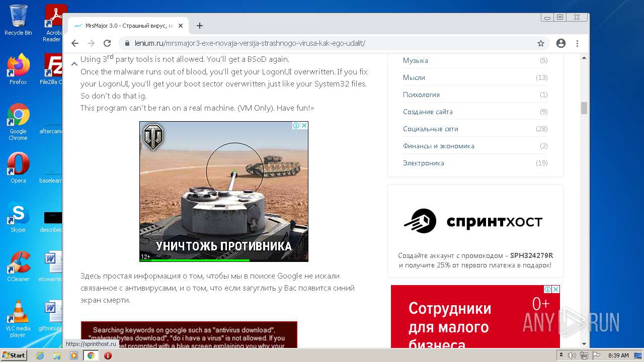Click the page vertical scrollbar thumb

point(584,108)
